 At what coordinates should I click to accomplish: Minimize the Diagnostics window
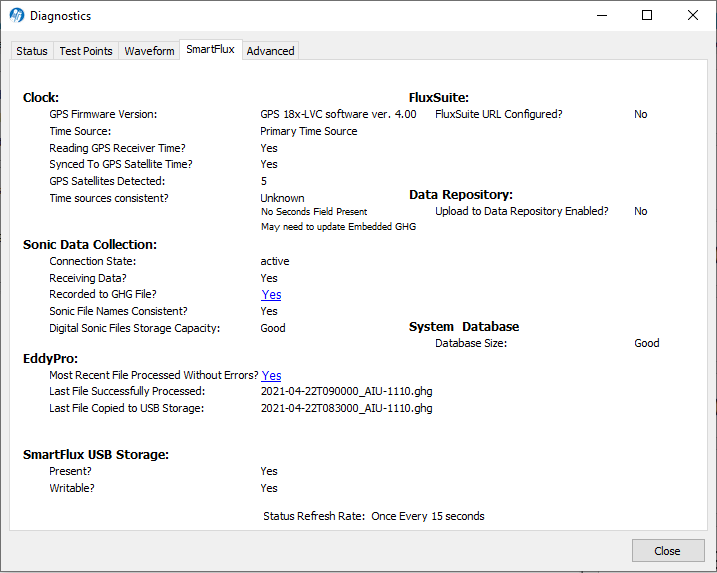pos(602,16)
